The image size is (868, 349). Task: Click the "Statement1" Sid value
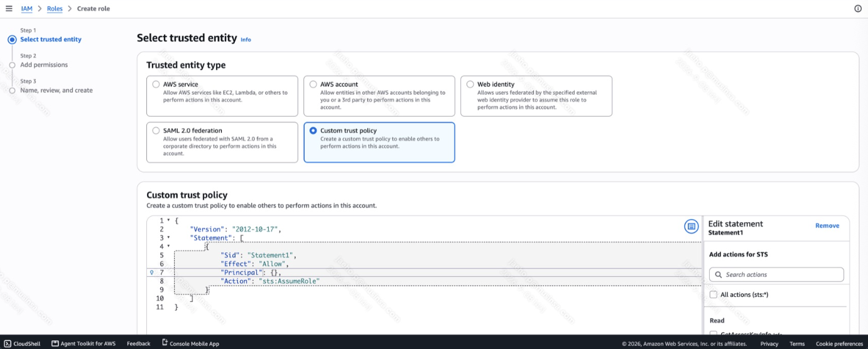(x=269, y=255)
